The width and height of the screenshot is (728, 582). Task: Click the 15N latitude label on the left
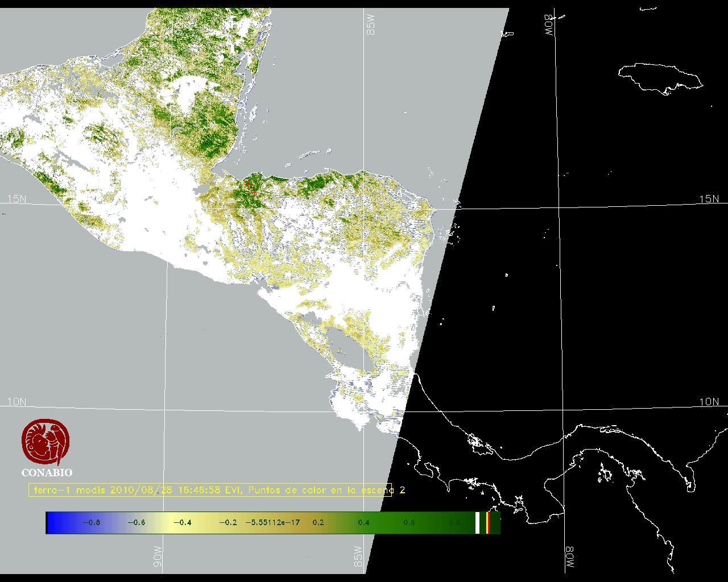coord(16,199)
